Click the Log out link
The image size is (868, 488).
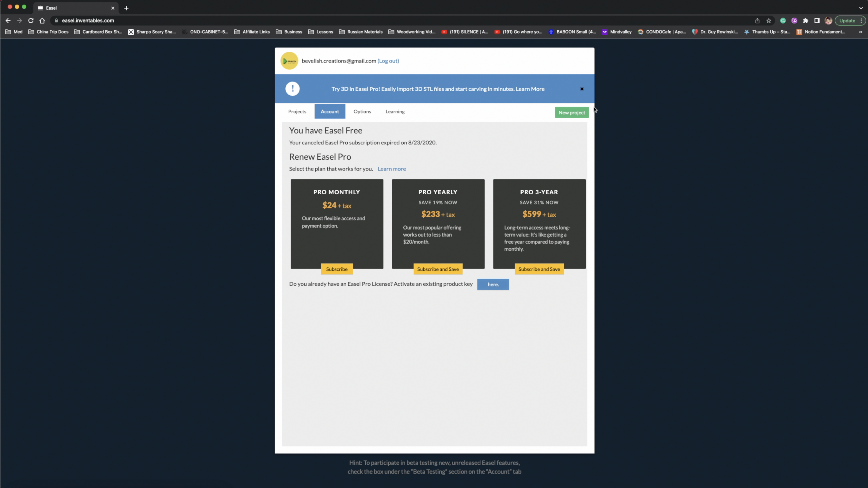point(388,61)
